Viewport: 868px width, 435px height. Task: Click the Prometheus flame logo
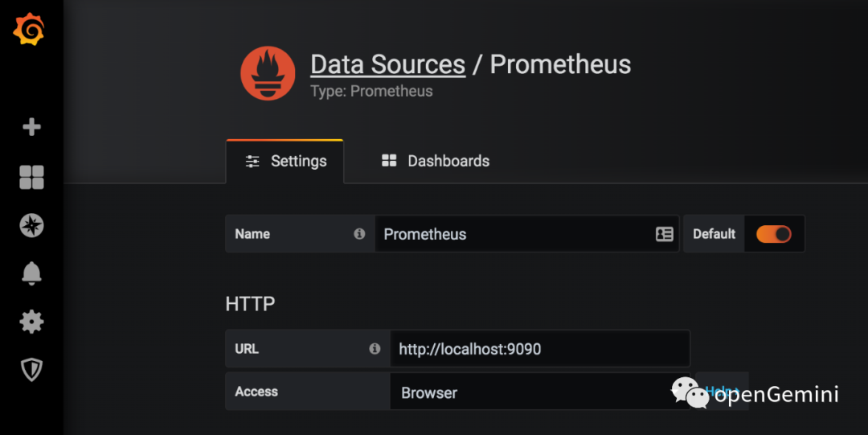click(268, 73)
